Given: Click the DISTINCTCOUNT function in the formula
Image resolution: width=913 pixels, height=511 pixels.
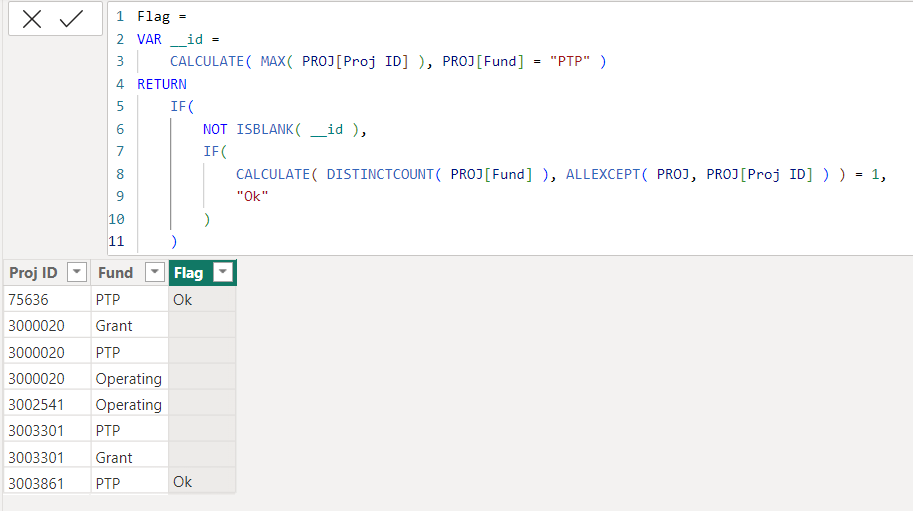Looking at the screenshot, I should [381, 174].
